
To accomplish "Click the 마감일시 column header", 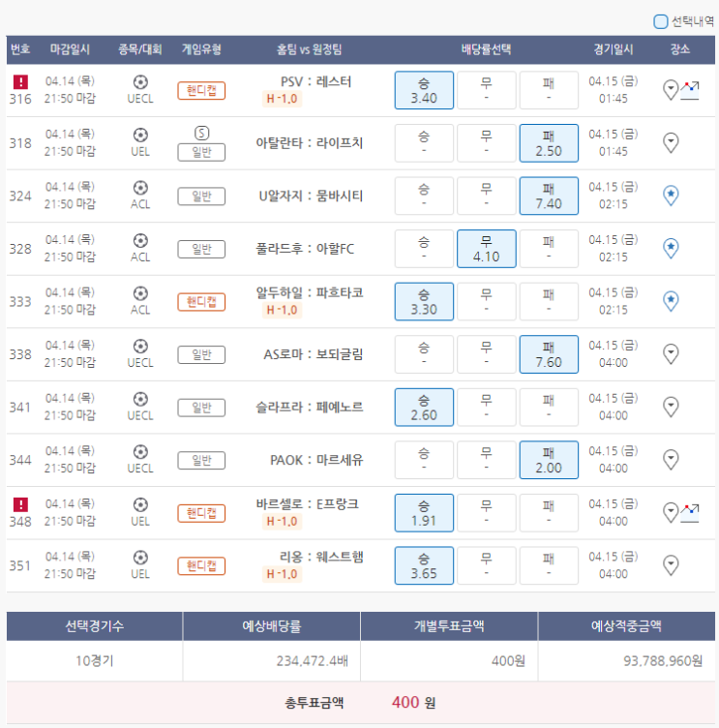I will (x=70, y=49).
